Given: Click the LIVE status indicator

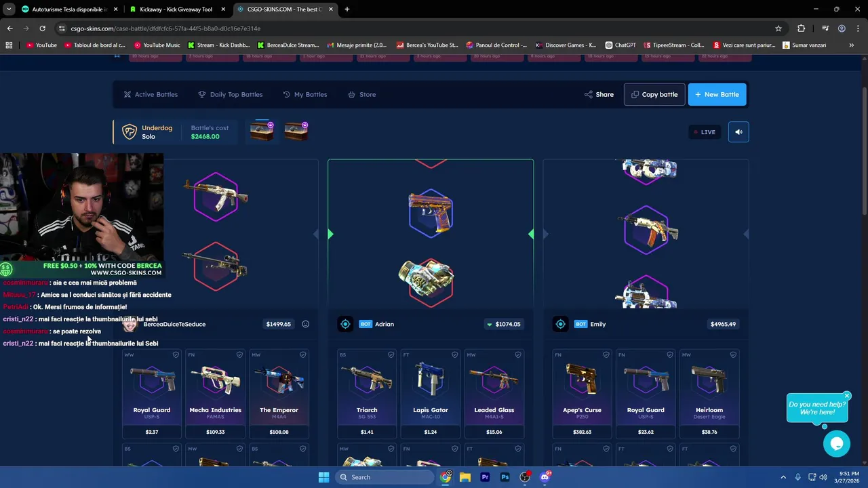Looking at the screenshot, I should (704, 132).
